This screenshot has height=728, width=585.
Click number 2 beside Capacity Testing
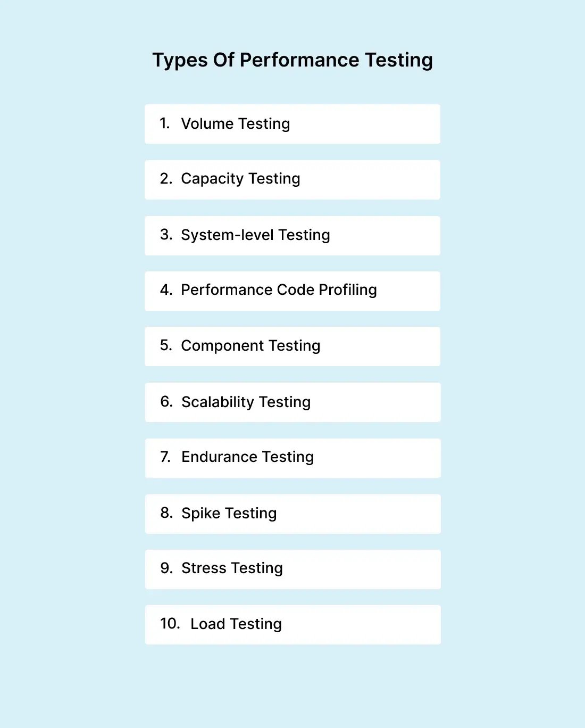point(166,179)
